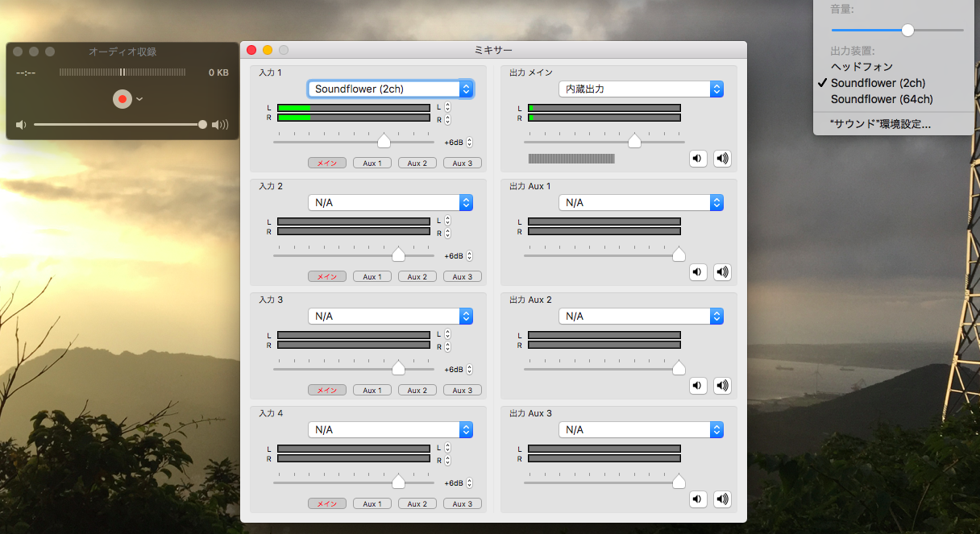Click 出力 Aux 2 volume slider knob
The width and height of the screenshot is (980, 534).
click(679, 368)
